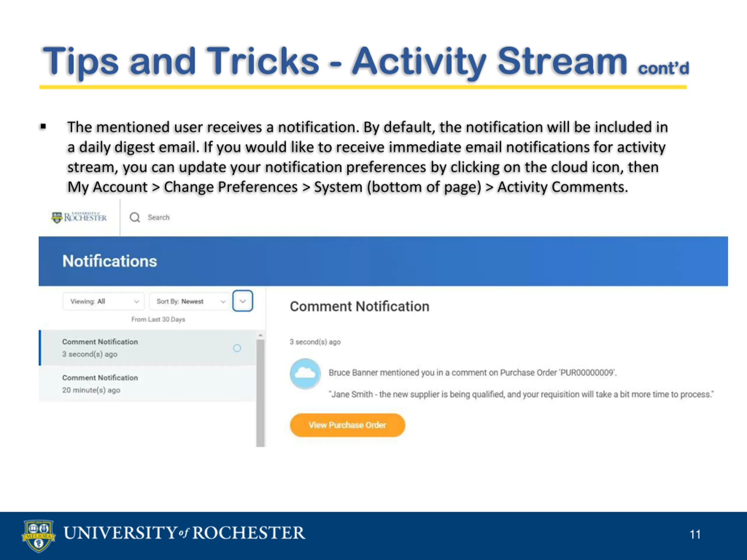Click the blue cloud notification icon
The width and height of the screenshot is (747, 560).
coord(305,374)
